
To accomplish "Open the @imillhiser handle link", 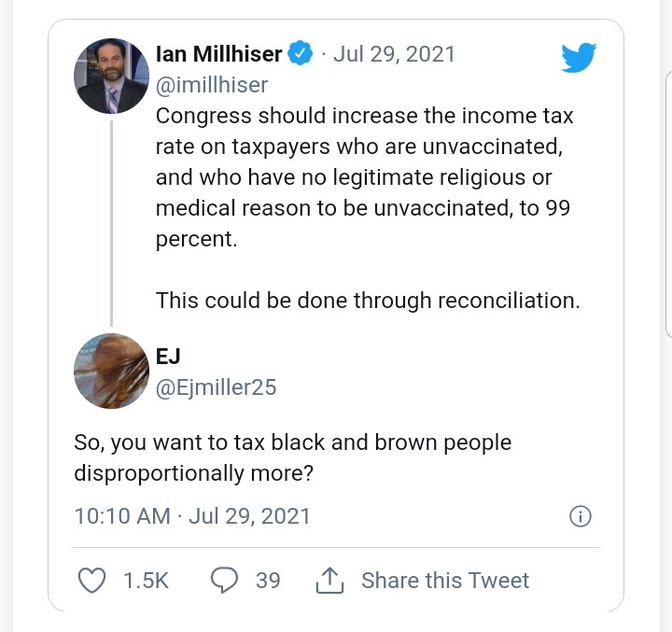I will tap(212, 85).
